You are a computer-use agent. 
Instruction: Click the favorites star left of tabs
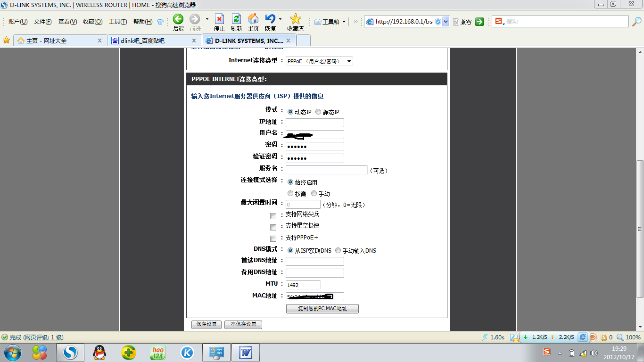tap(6, 40)
